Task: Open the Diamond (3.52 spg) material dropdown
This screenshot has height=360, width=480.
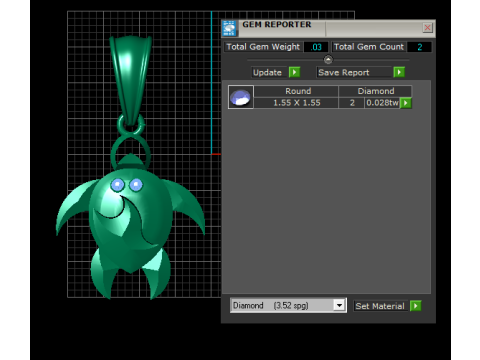Action: pos(339,305)
